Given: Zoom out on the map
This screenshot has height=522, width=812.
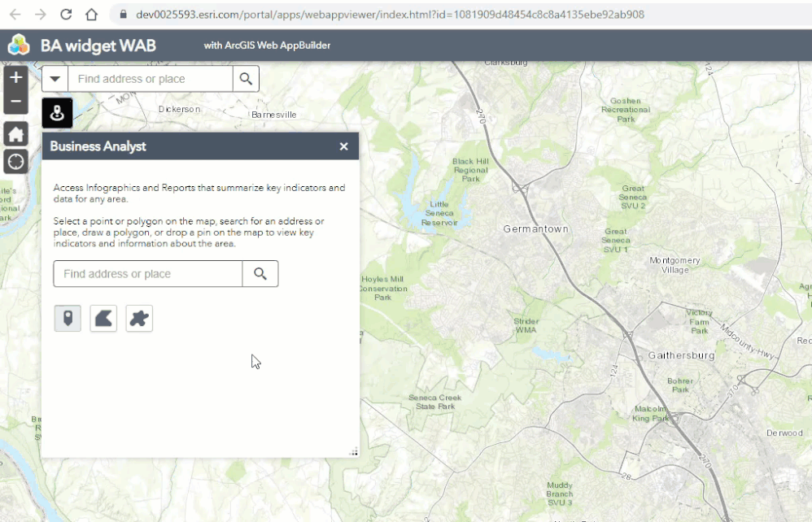Looking at the screenshot, I should [16, 102].
